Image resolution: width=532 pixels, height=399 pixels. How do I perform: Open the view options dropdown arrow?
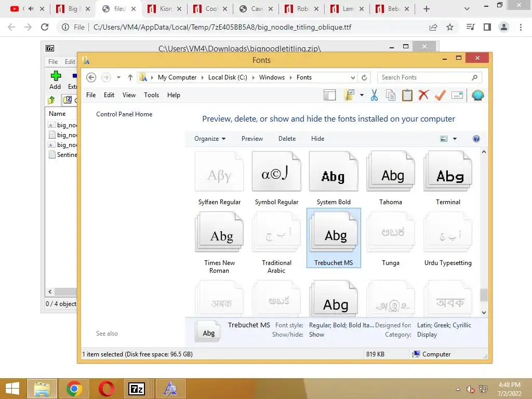pos(455,138)
